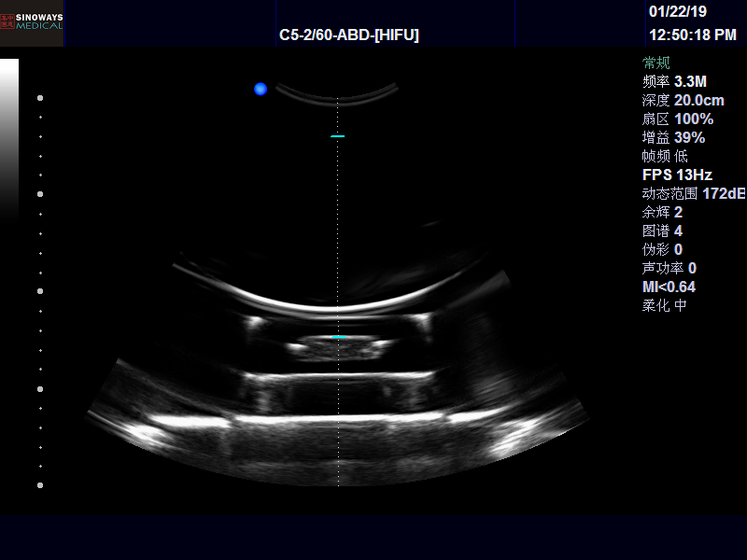Click the FPS 13Hz readout
747x560 pixels.
pyautogui.click(x=677, y=175)
